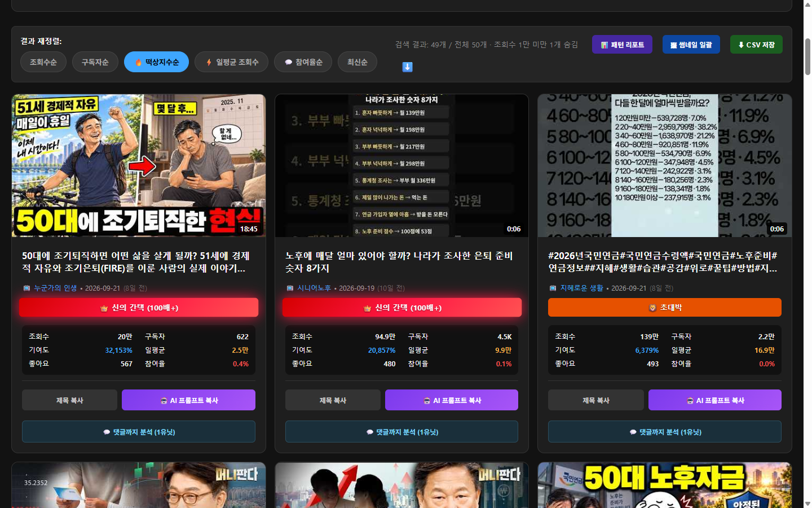Open the video title starting 50대에 조기퇴직하면
Image resolution: width=812 pixels, height=508 pixels.
(x=136, y=262)
